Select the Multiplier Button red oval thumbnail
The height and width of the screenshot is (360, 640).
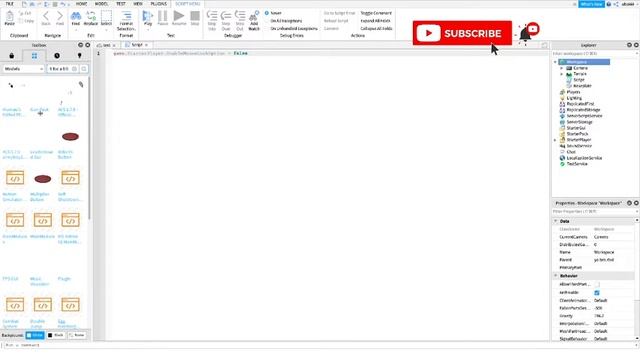click(42, 179)
